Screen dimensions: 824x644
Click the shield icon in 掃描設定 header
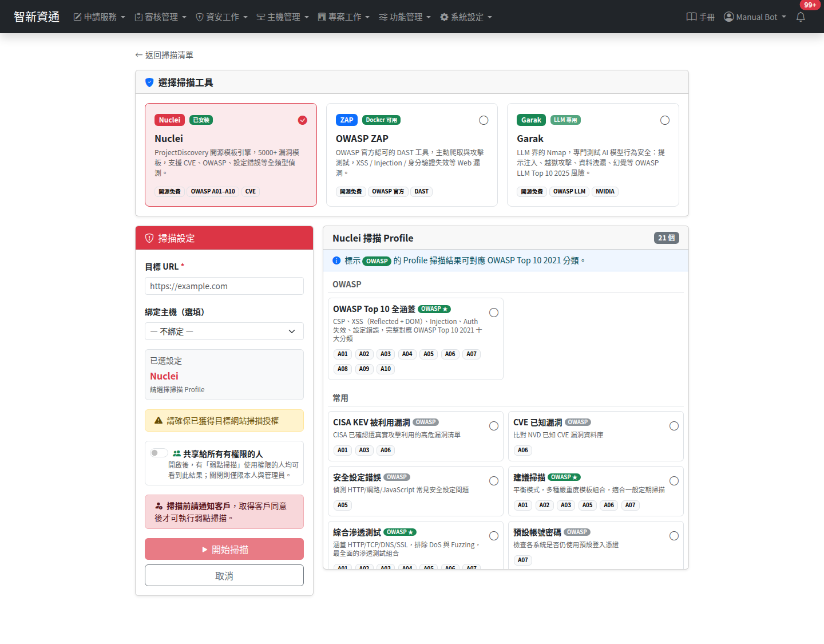pos(149,238)
